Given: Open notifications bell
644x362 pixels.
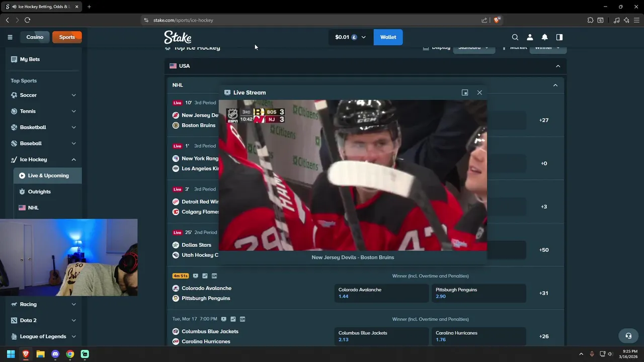Looking at the screenshot, I should (x=544, y=37).
